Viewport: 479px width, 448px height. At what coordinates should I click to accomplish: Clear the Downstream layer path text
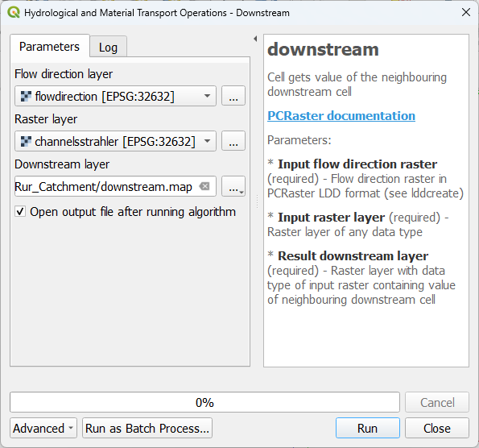click(x=204, y=186)
